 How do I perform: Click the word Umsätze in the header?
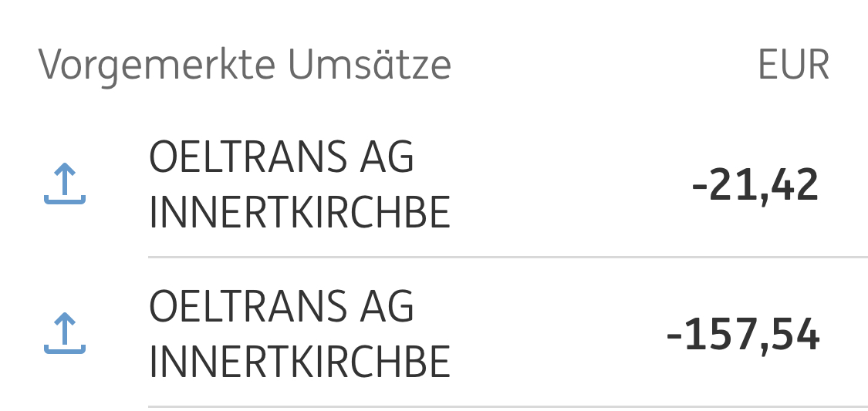[370, 65]
